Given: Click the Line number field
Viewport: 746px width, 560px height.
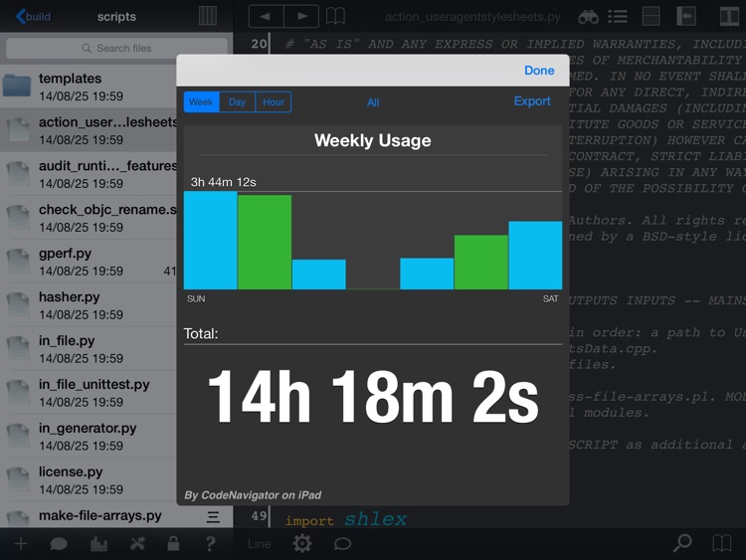Looking at the screenshot, I should tap(260, 544).
